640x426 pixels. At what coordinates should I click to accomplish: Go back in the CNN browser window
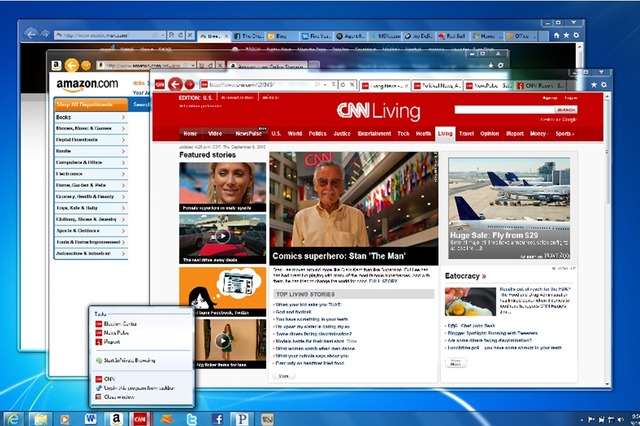176,84
